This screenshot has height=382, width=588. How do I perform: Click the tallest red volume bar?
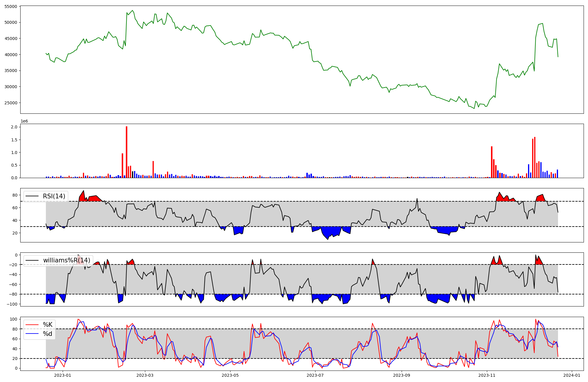[126, 152]
